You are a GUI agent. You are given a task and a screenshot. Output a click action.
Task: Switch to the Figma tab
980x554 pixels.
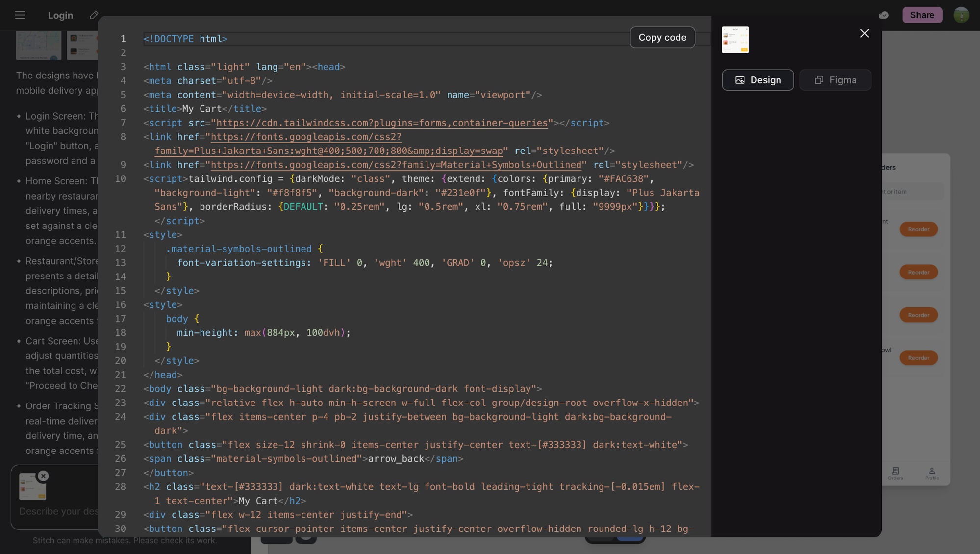point(835,80)
